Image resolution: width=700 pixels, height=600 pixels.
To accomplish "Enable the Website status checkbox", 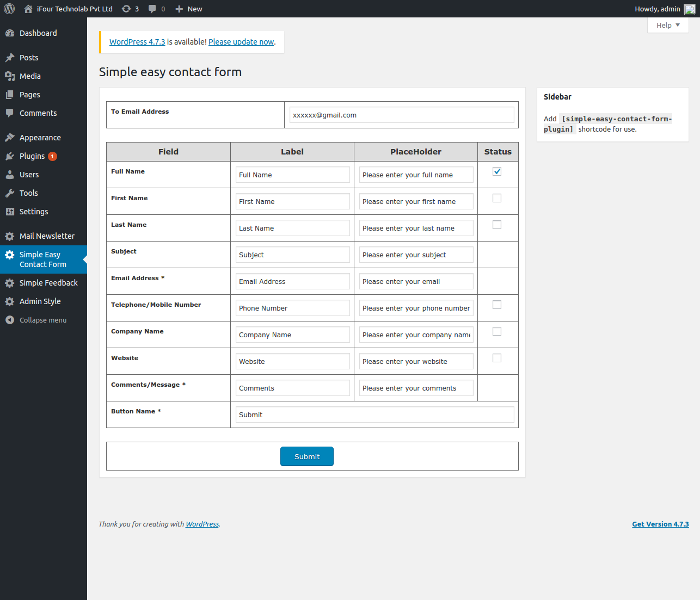I will [x=497, y=358].
